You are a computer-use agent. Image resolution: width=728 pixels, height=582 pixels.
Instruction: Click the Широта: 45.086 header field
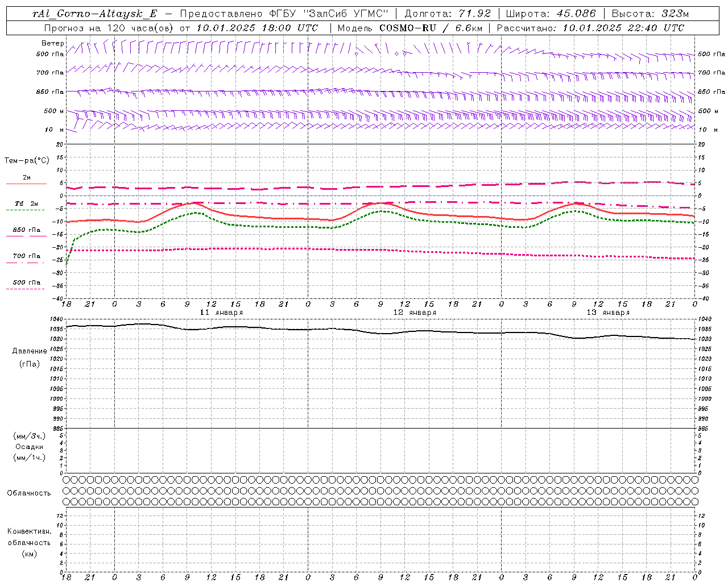551,14
